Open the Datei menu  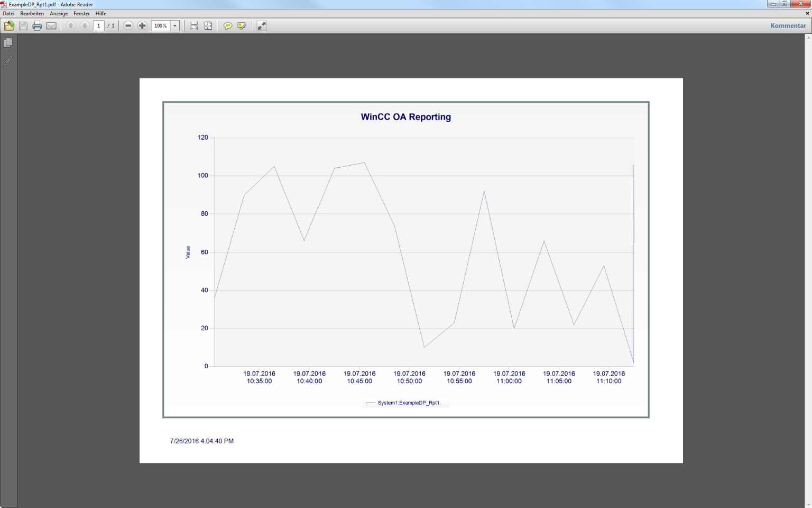click(8, 13)
